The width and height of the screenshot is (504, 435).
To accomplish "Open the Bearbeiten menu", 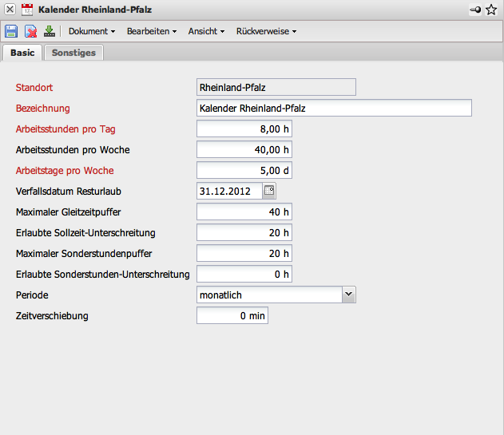I will [151, 31].
